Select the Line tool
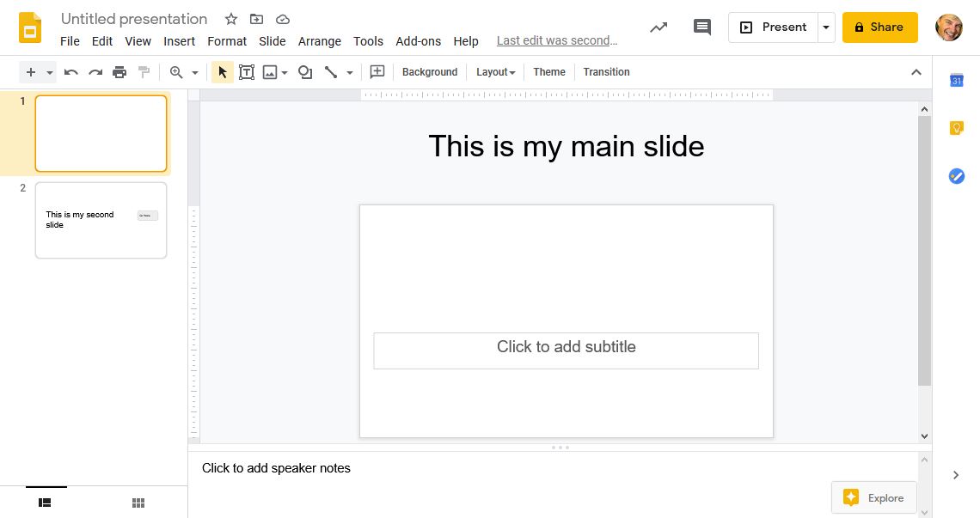The height and width of the screenshot is (518, 980). [x=333, y=72]
